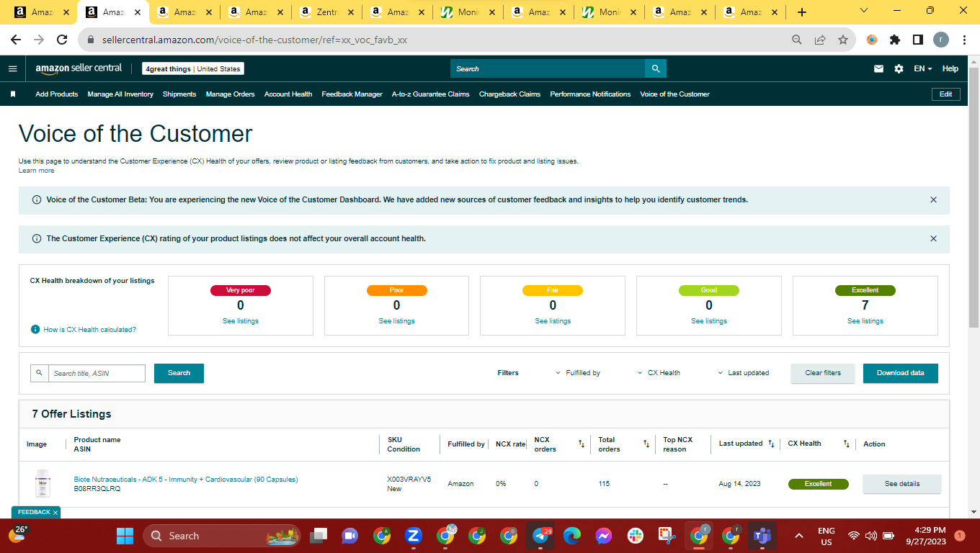Click the Biote product thumbnail image
The width and height of the screenshot is (980, 553).
tap(43, 484)
